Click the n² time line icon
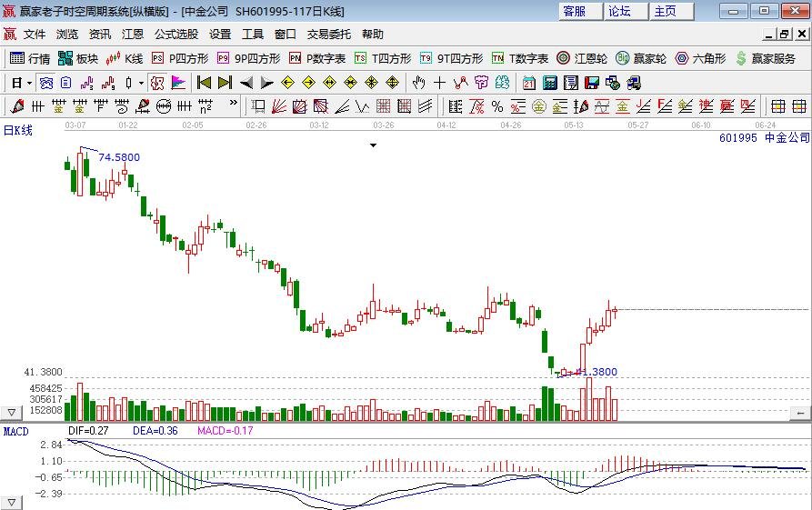Image resolution: width=812 pixels, height=510 pixels. (x=206, y=106)
